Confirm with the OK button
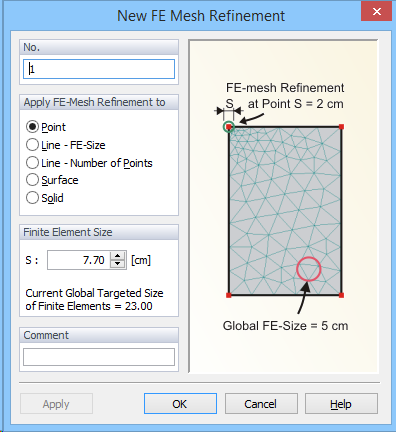 [180, 404]
